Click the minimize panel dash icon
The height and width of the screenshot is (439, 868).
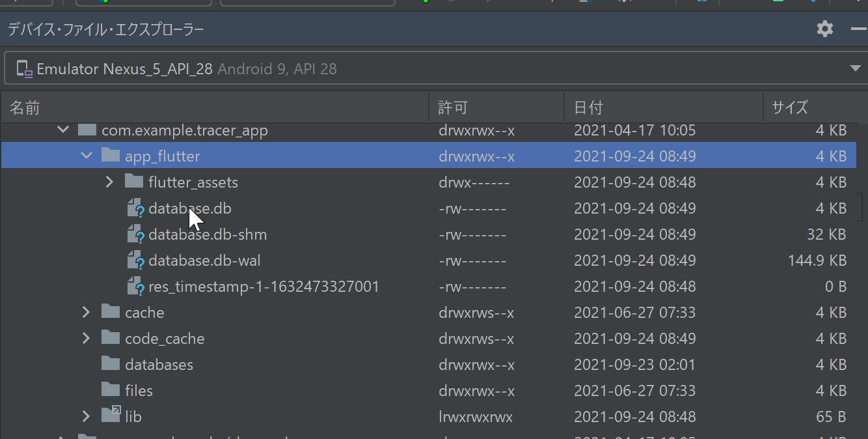(858, 29)
